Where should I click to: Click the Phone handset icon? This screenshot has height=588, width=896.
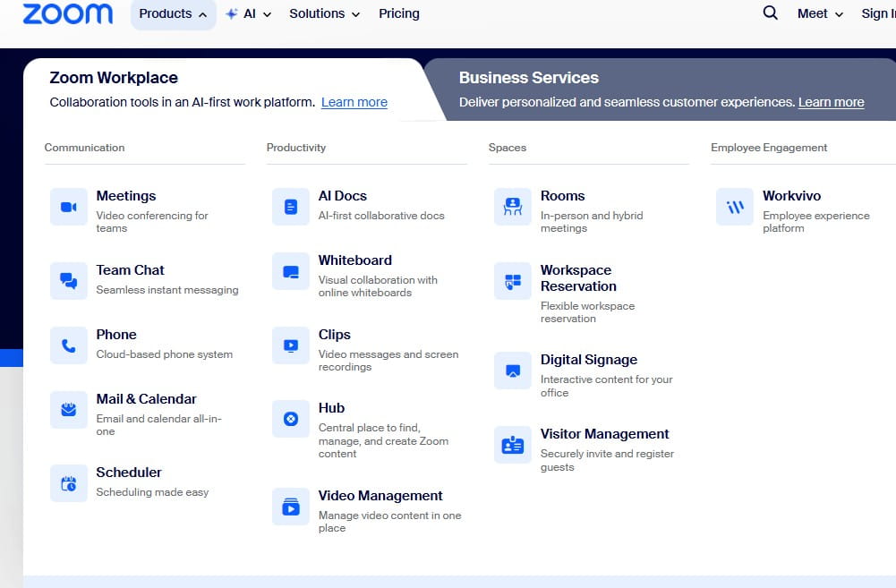click(x=69, y=345)
